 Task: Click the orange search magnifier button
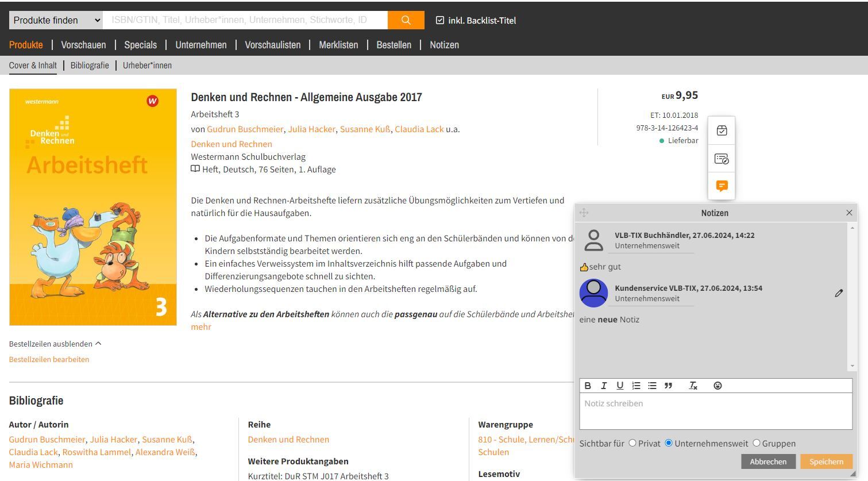pos(406,20)
